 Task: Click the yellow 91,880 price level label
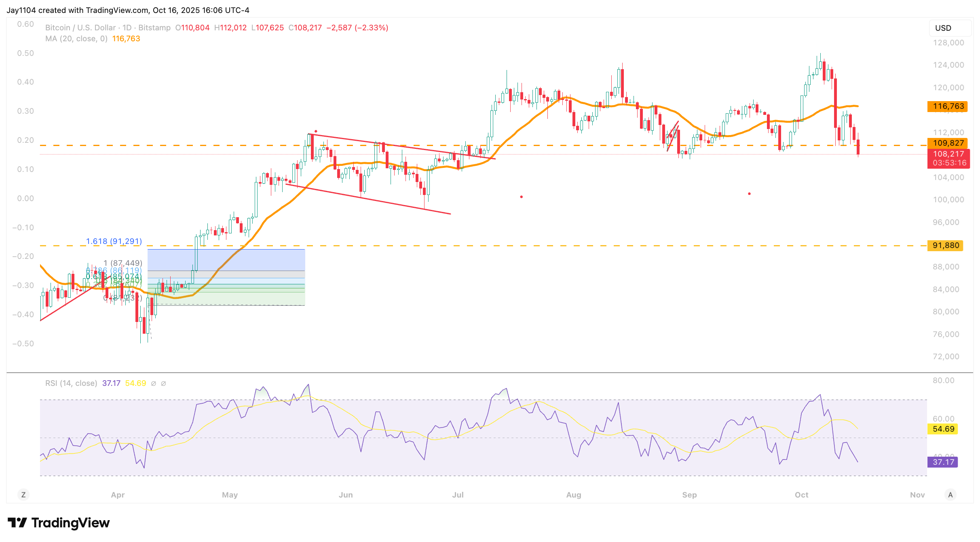[945, 246]
